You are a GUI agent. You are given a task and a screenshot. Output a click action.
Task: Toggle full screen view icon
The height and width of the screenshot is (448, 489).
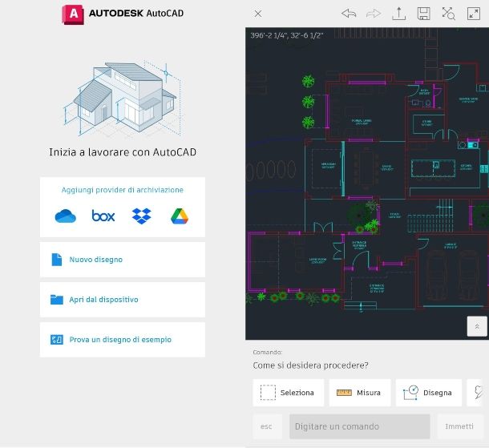[474, 14]
